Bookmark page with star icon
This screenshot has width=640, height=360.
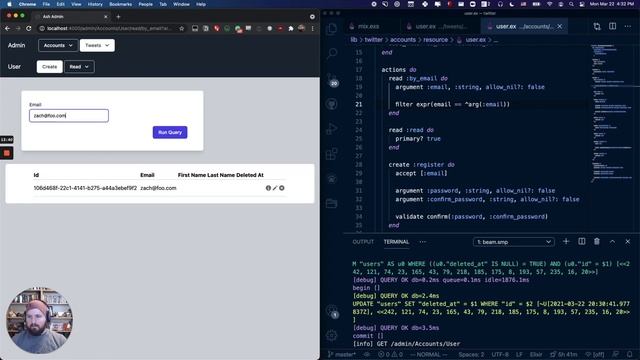pyautogui.click(x=182, y=28)
